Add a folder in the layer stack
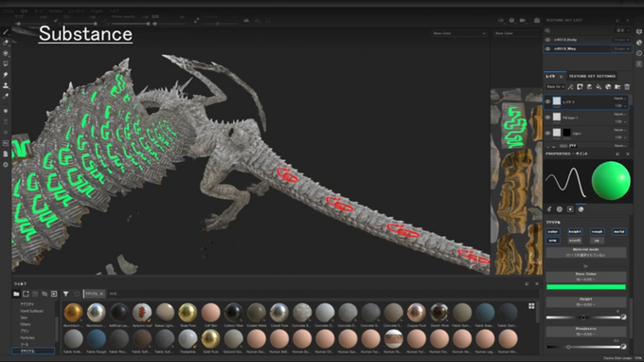The image size is (644, 362). (617, 86)
